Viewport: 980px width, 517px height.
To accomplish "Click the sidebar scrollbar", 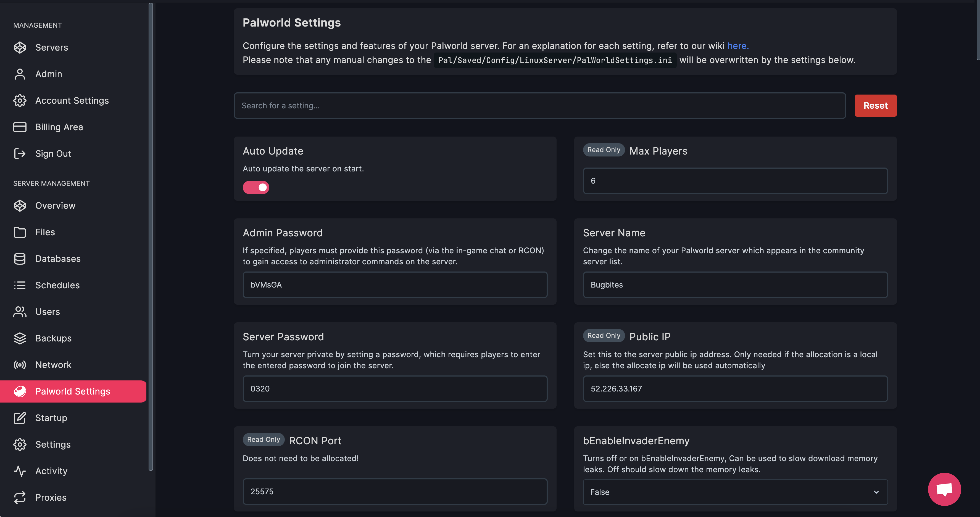I will tap(151, 236).
